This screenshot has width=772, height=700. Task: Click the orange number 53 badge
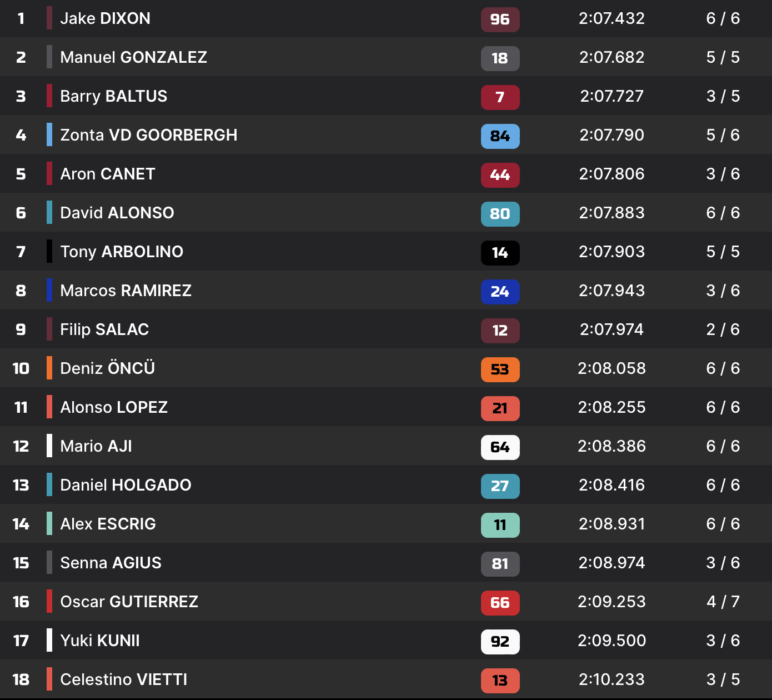coord(500,369)
